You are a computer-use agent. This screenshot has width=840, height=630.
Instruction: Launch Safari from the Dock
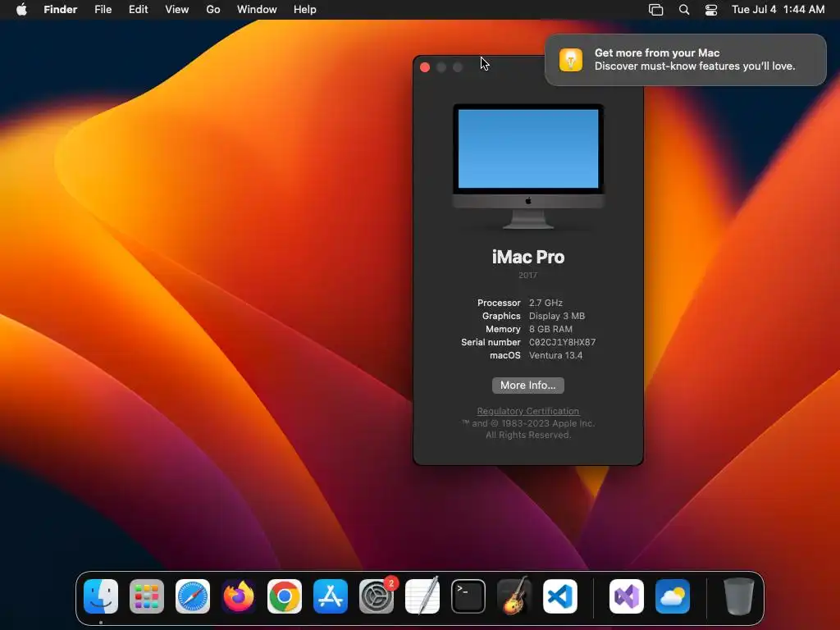tap(193, 596)
